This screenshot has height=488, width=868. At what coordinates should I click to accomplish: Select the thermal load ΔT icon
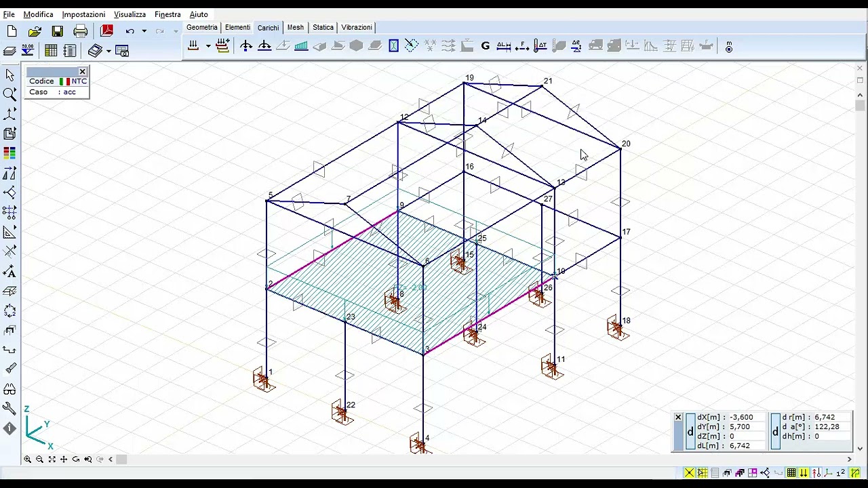tap(540, 46)
